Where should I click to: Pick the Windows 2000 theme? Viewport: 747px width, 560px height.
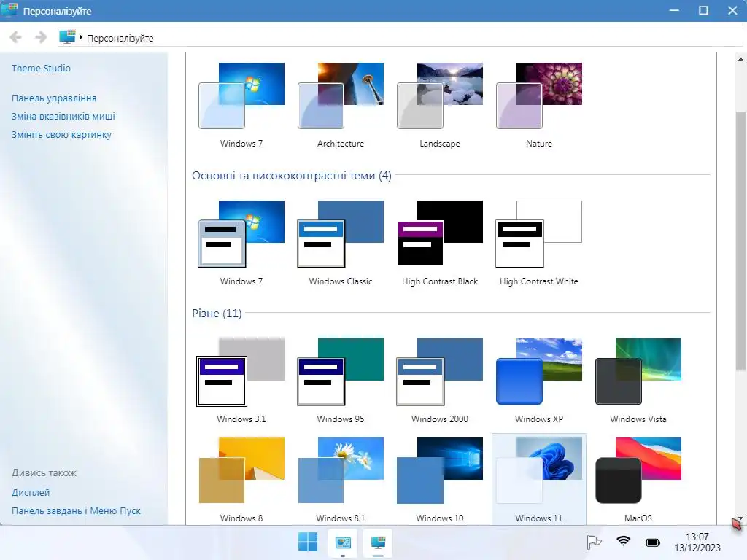click(x=440, y=372)
